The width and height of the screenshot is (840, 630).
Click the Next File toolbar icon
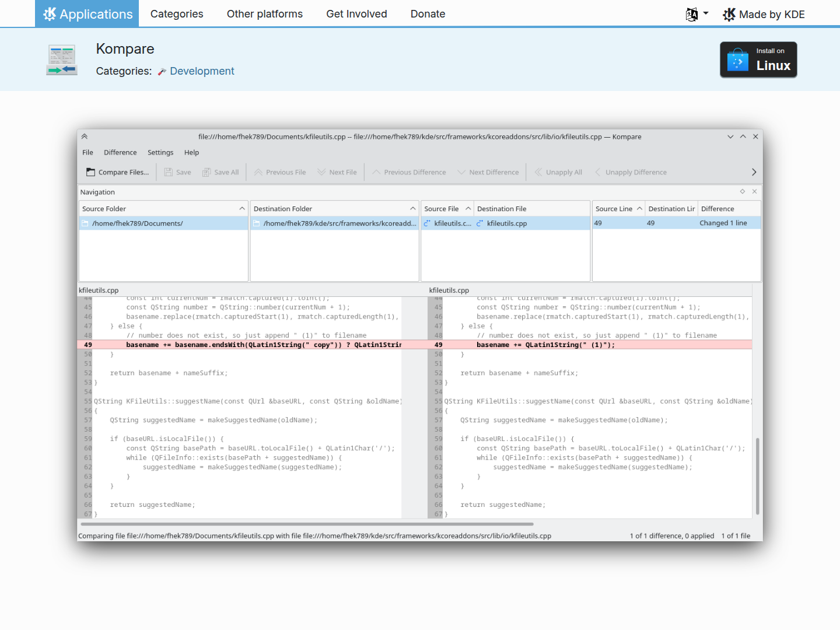[321, 172]
